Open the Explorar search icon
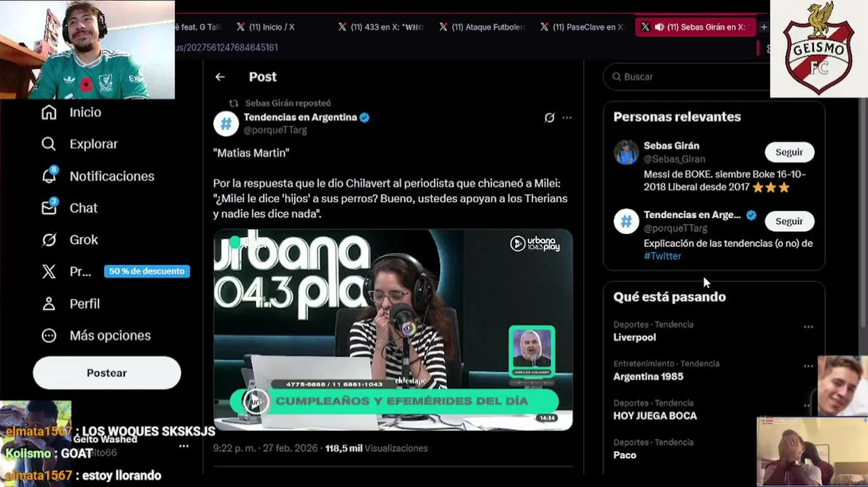This screenshot has width=868, height=487. click(49, 144)
